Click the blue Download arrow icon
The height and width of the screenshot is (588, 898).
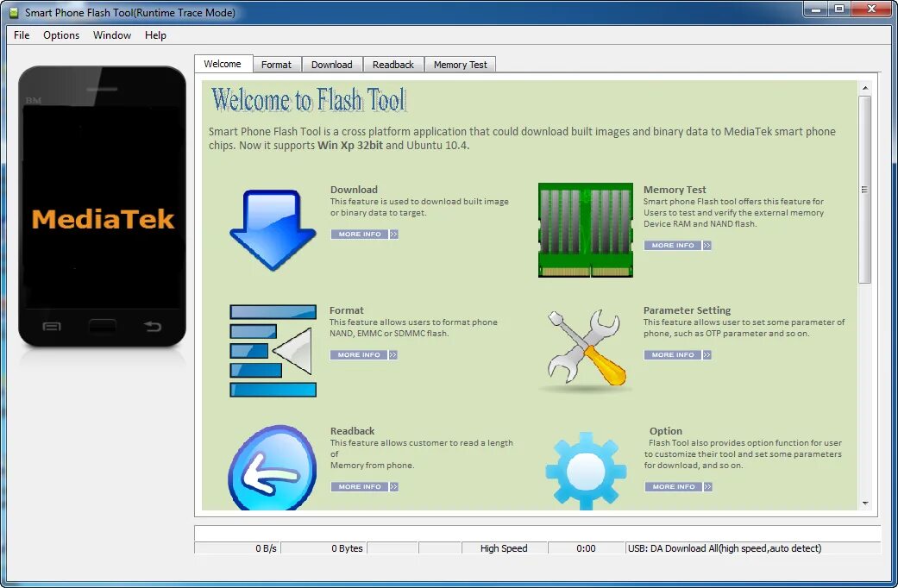click(273, 230)
